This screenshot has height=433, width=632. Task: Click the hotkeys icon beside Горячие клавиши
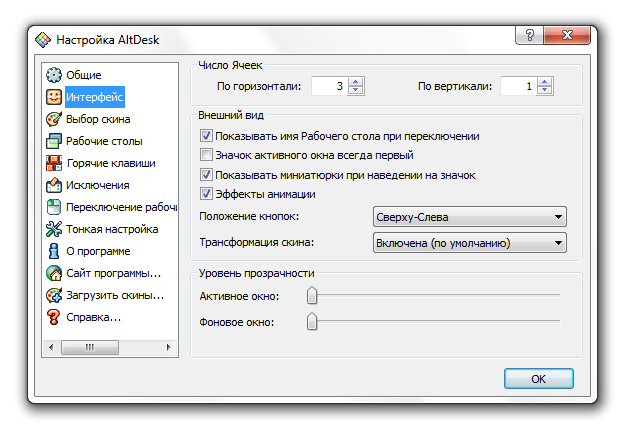tap(54, 163)
